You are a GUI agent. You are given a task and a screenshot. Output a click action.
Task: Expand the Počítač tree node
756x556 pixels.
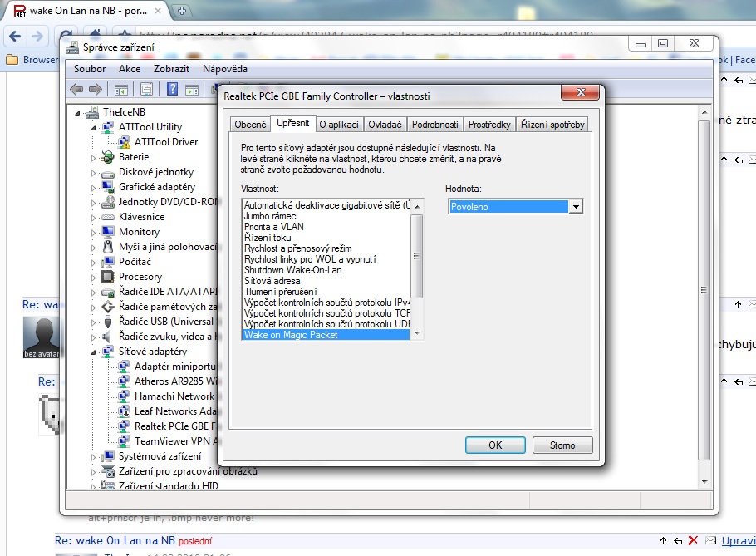point(94,263)
